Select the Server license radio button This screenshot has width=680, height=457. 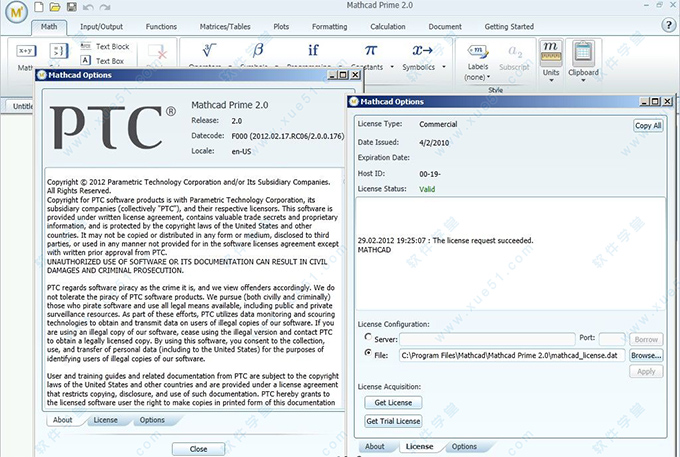click(368, 337)
